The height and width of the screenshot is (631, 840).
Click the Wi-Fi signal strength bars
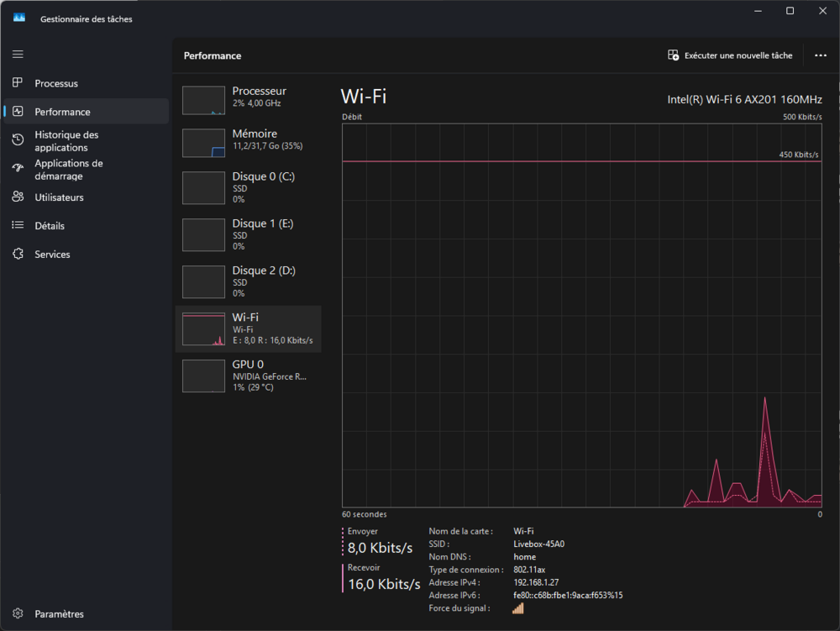coord(518,608)
